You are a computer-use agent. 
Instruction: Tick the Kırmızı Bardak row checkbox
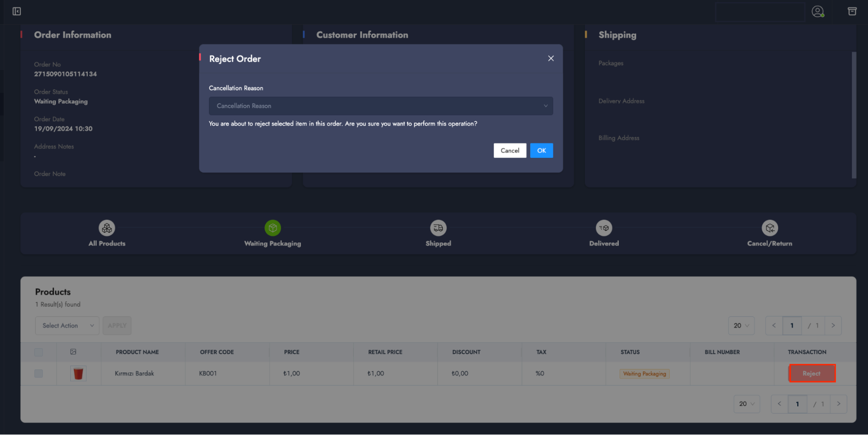pyautogui.click(x=39, y=373)
